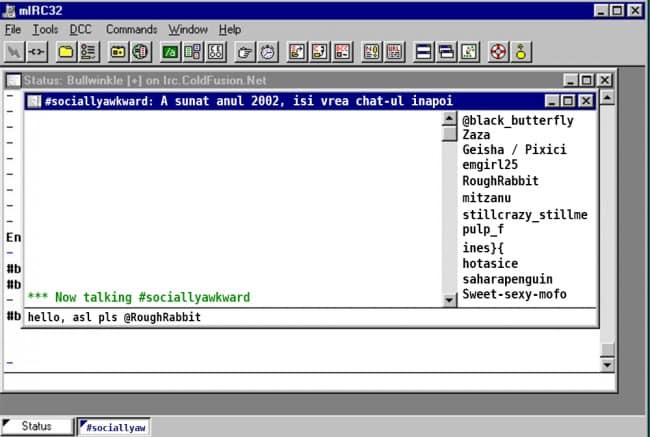The width and height of the screenshot is (650, 437).
Task: Close the #sociallyawkward channel window
Action: pos(586,101)
